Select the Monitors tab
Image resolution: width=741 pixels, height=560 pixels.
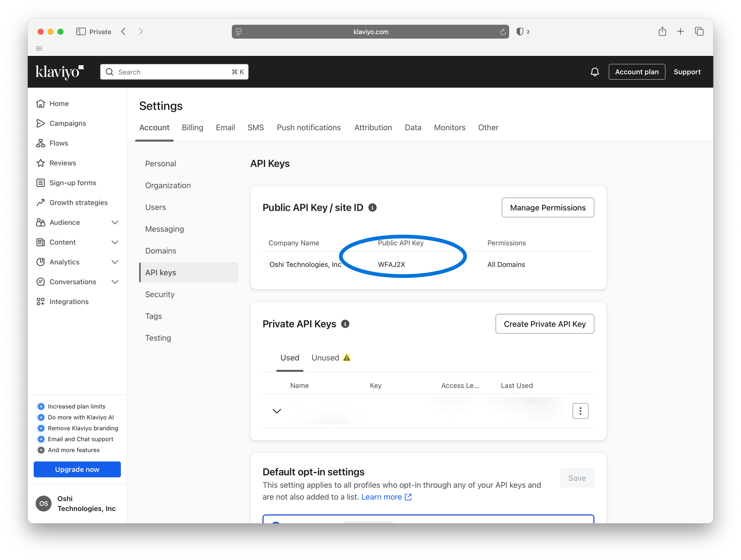point(450,127)
